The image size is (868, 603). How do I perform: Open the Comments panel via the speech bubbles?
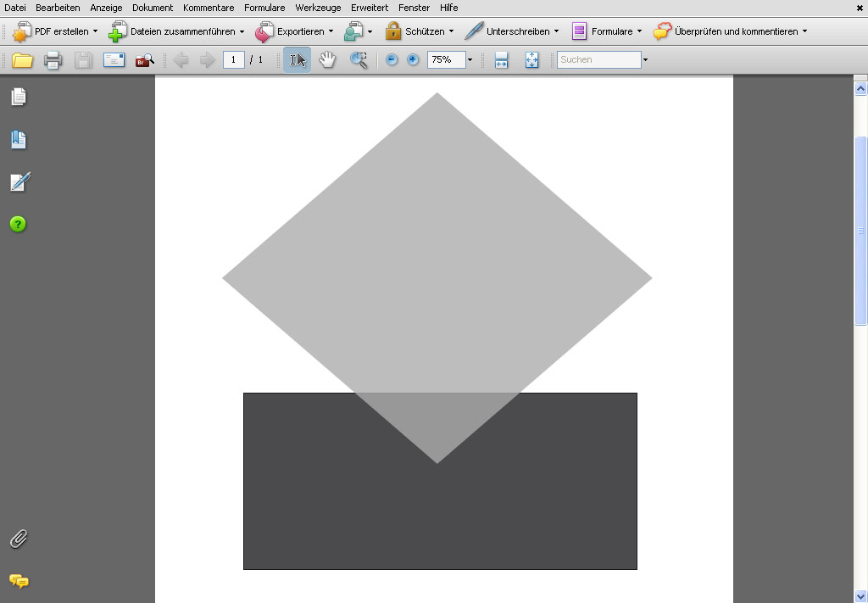coord(19,583)
